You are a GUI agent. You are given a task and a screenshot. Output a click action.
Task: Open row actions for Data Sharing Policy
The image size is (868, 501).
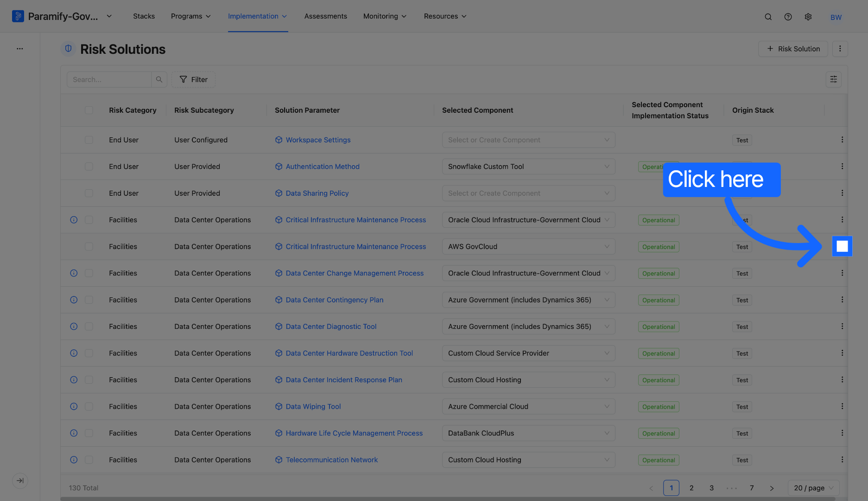[x=842, y=193]
